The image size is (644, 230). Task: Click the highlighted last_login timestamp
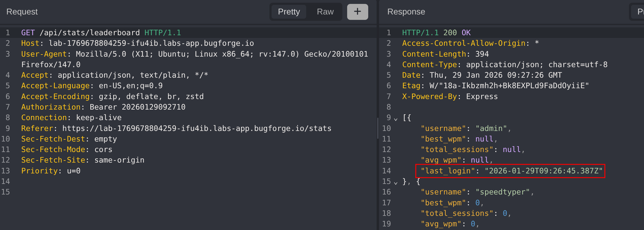point(543,171)
